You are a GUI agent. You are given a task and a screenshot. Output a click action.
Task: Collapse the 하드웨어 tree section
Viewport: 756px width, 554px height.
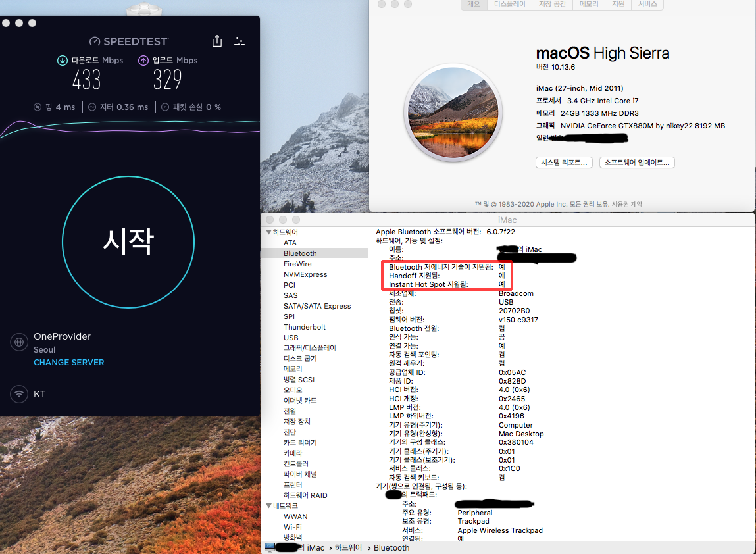pyautogui.click(x=268, y=232)
